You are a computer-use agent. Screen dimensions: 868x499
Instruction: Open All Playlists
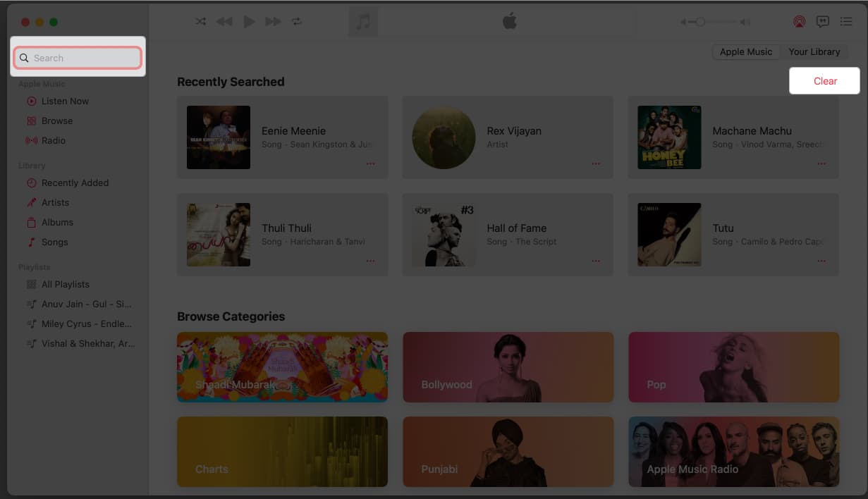click(x=65, y=284)
